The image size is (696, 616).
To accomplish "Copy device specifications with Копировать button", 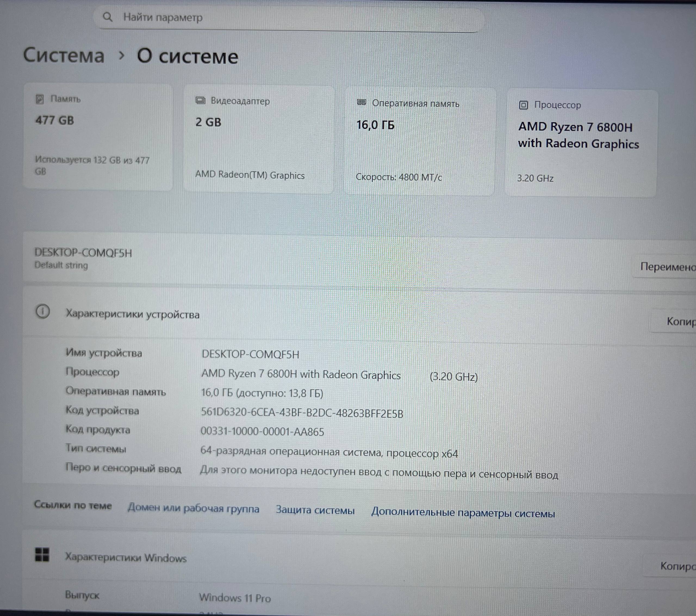I will point(674,321).
